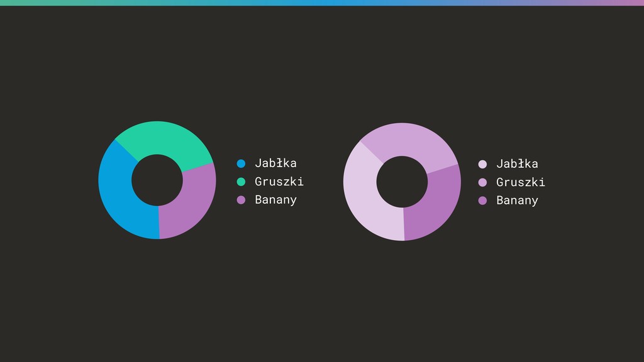
Task: Select the Jabłka label in the left legend
Action: coord(275,163)
